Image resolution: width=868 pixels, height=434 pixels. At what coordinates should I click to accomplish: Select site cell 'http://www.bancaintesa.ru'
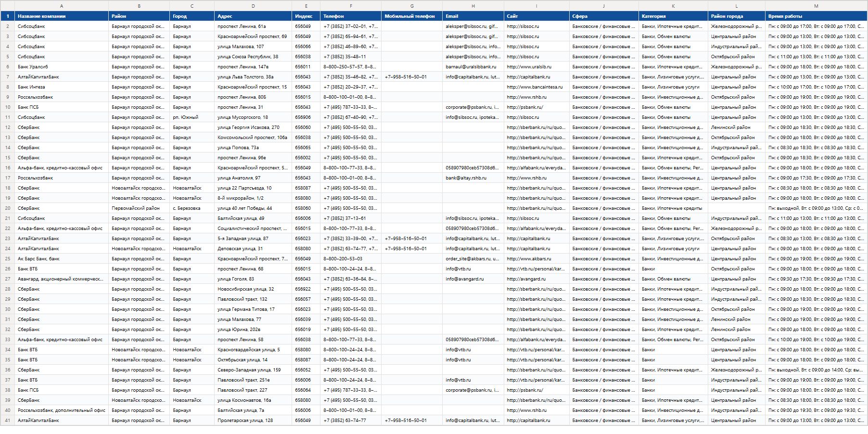pyautogui.click(x=536, y=87)
